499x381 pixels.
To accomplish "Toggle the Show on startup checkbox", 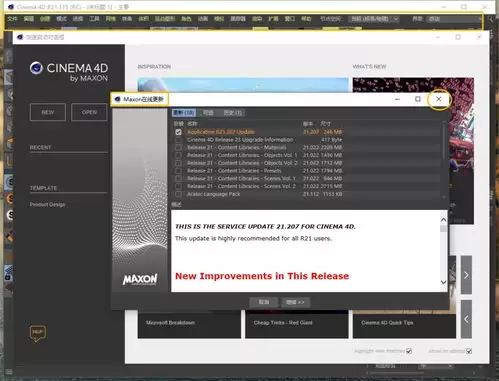I will click(469, 351).
